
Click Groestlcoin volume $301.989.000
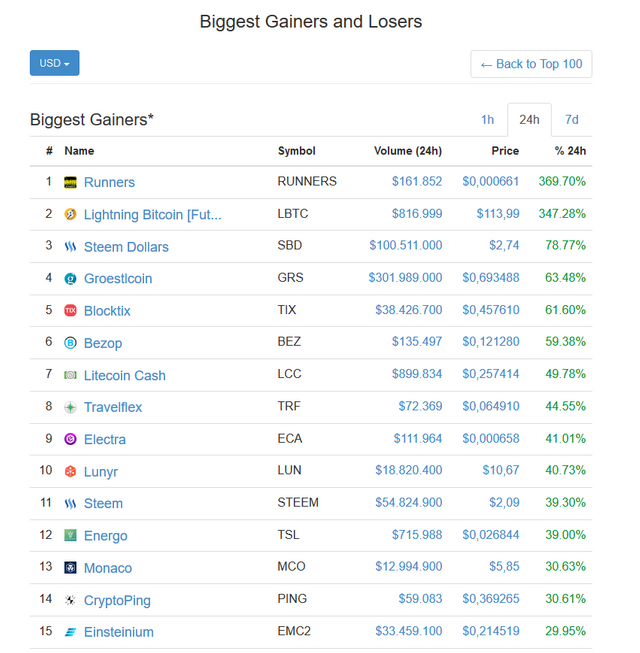[x=405, y=278]
